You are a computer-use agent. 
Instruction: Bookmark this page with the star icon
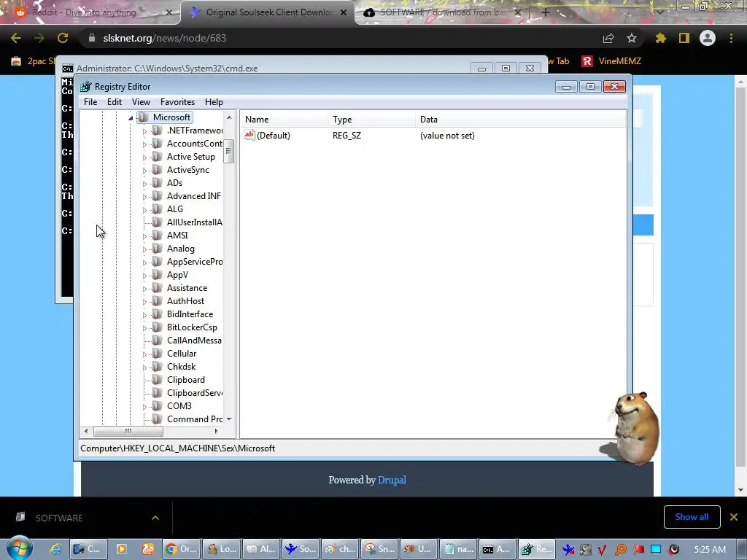pyautogui.click(x=632, y=38)
